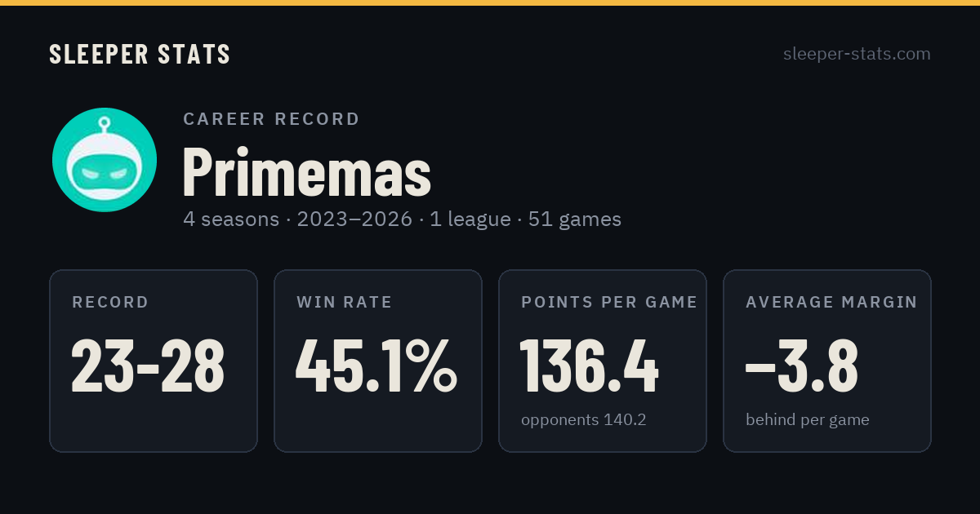980x514 pixels.
Task: Click the seasons and games summary line
Action: point(403,219)
